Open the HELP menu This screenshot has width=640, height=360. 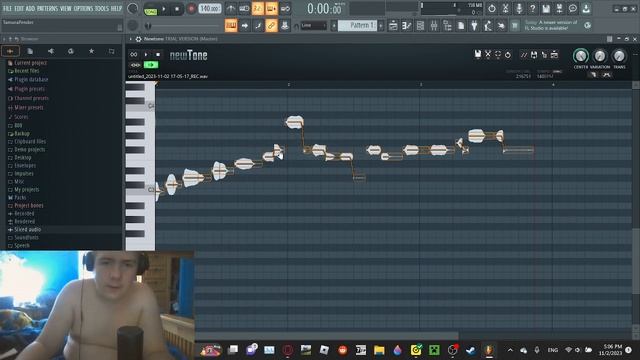point(116,8)
